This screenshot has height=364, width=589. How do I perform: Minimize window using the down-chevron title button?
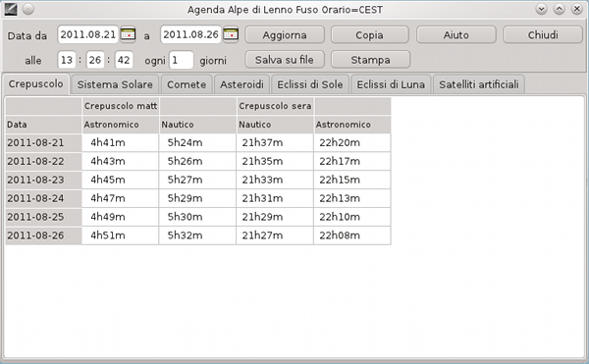(541, 9)
